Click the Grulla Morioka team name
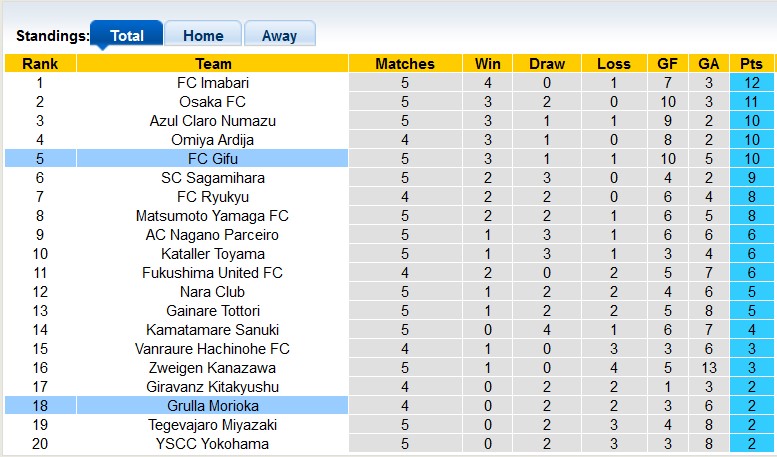The width and height of the screenshot is (777, 457). point(213,406)
